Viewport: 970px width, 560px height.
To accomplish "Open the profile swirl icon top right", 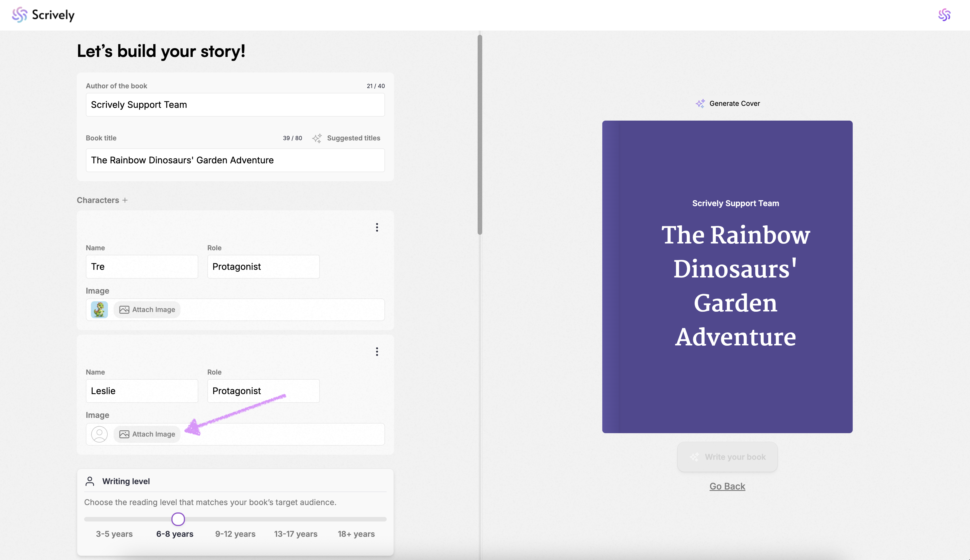I will 944,15.
